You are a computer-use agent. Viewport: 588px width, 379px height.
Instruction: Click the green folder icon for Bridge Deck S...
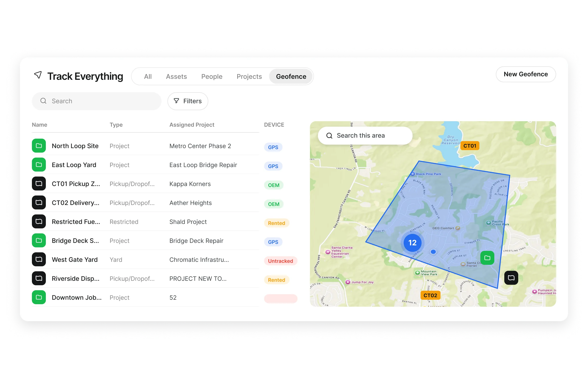point(39,240)
